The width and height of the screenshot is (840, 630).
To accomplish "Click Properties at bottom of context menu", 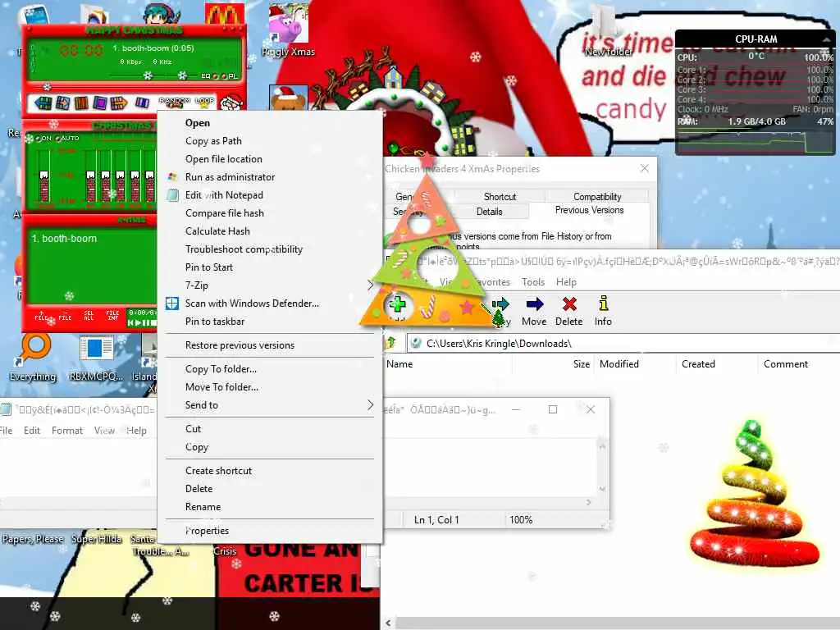I will point(269,531).
